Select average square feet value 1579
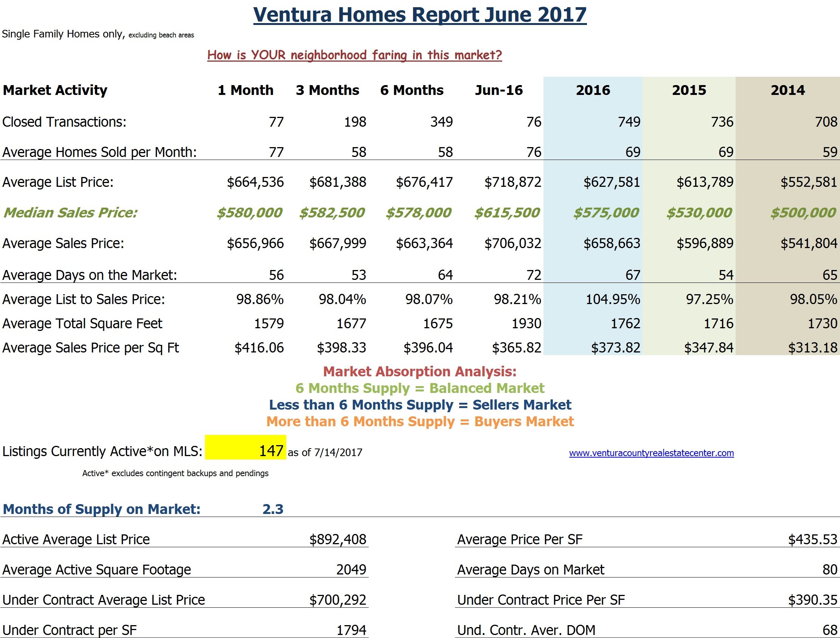840x638 pixels. [x=269, y=324]
